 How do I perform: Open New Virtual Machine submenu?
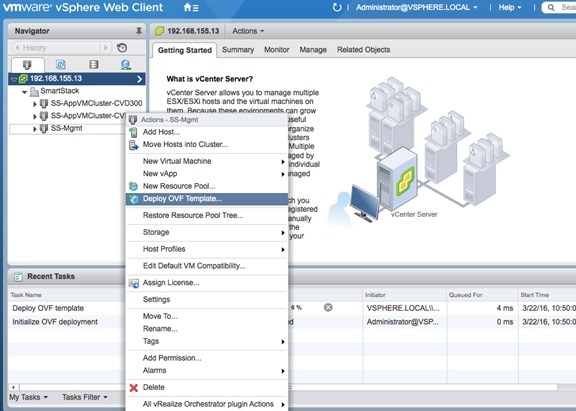207,161
